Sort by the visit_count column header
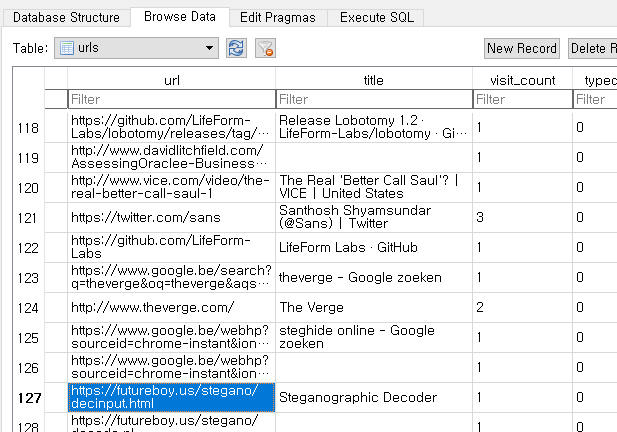 [523, 80]
